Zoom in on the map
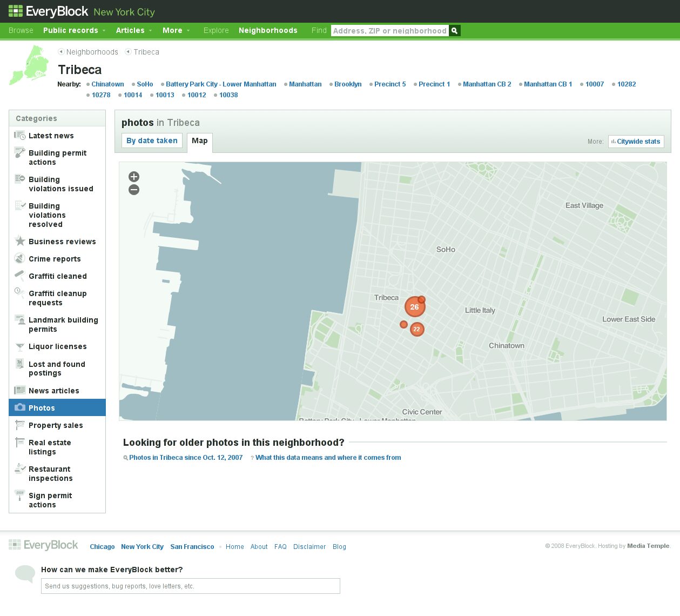680x616 pixels. tap(134, 177)
